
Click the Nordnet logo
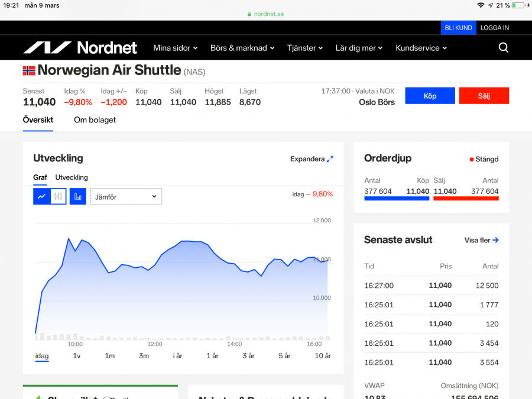[80, 48]
